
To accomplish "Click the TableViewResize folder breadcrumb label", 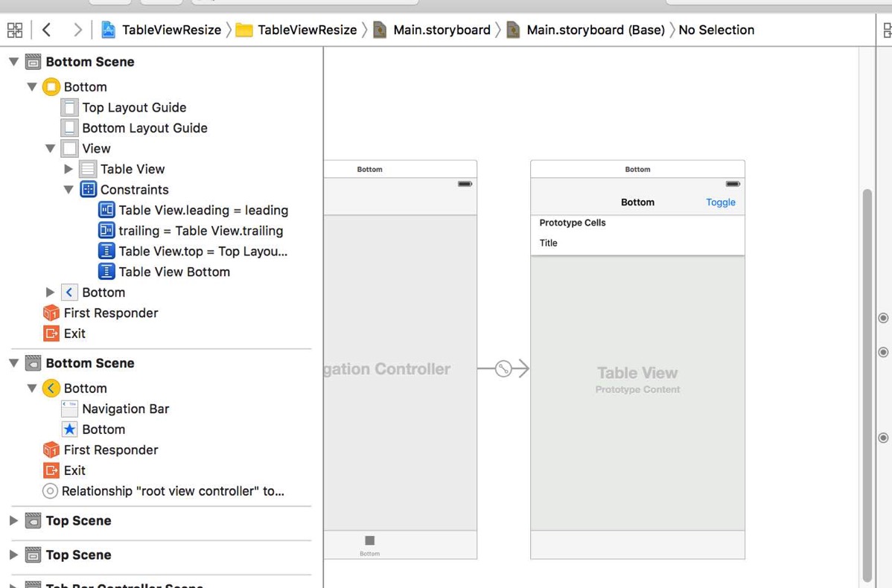I will (x=308, y=30).
